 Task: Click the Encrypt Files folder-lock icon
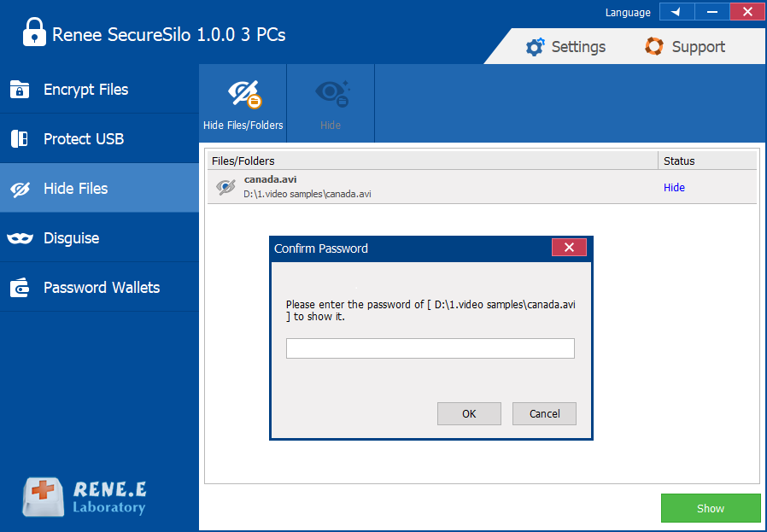(20, 90)
